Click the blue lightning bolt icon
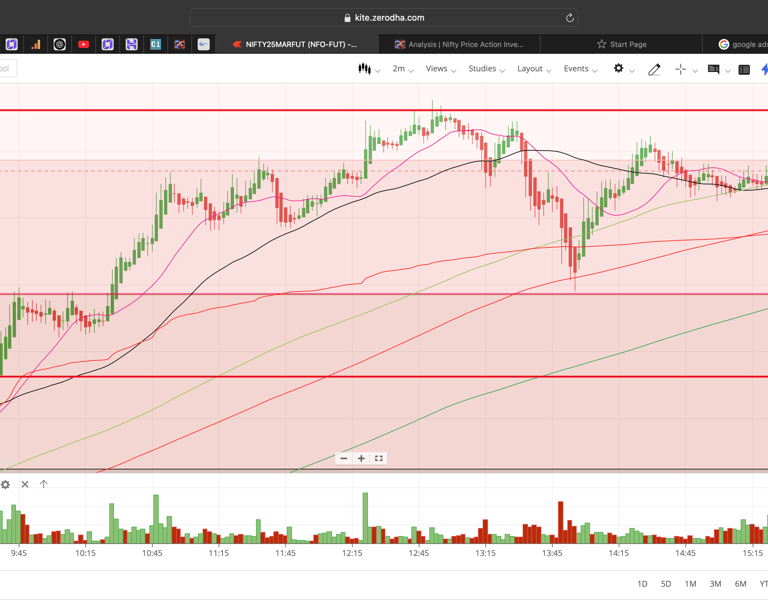This screenshot has height=600, width=768. click(764, 70)
